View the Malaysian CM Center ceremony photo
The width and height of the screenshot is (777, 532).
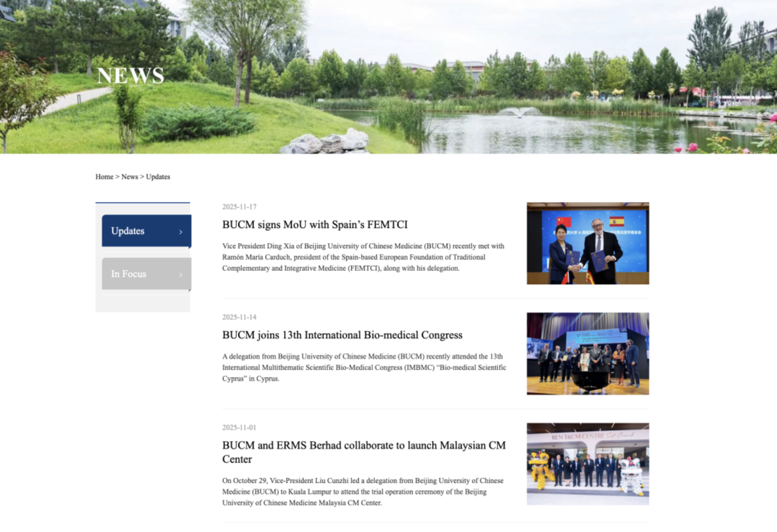coord(588,464)
